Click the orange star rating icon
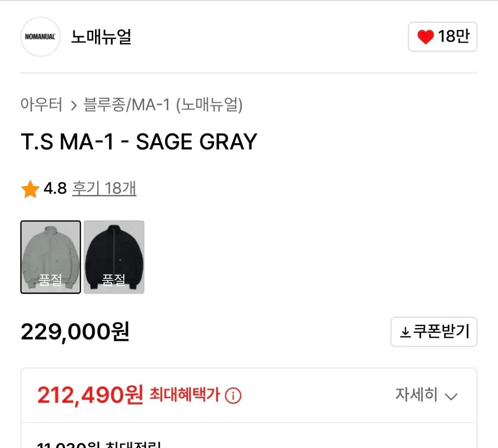Screen dimensions: 498x448 pyautogui.click(x=30, y=189)
